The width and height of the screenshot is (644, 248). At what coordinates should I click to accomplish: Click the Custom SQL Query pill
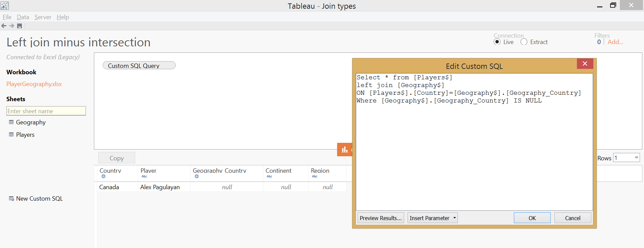coord(139,65)
